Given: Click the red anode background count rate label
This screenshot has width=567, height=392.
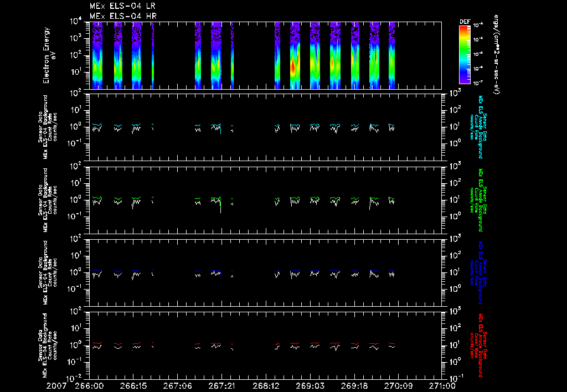Looking at the screenshot, I should 478,345.
